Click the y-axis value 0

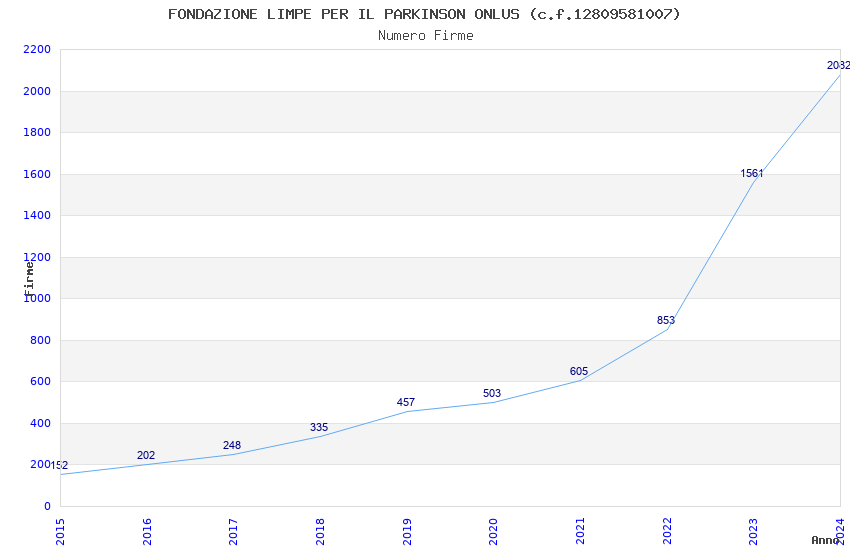point(47,506)
